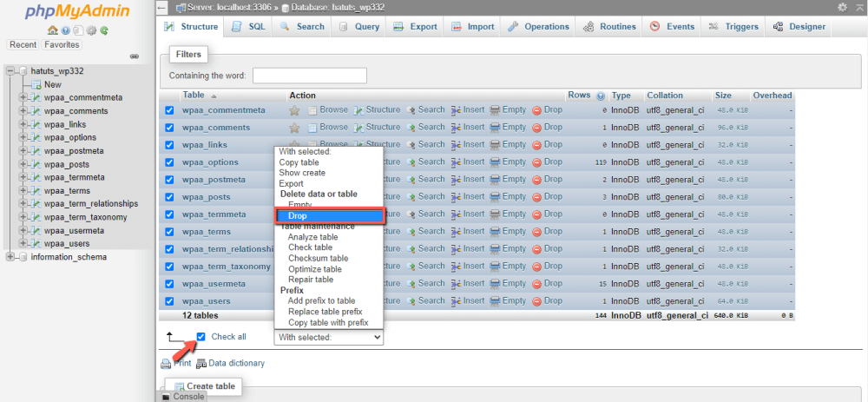Uncheck the wpaa_posts checkbox
Screen dimensions: 868x402
tap(169, 197)
